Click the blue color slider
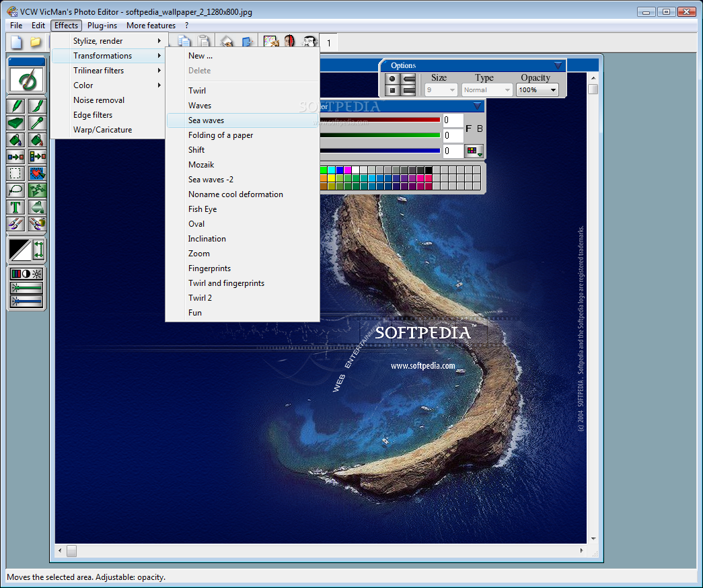This screenshot has width=703, height=588. tap(380, 151)
